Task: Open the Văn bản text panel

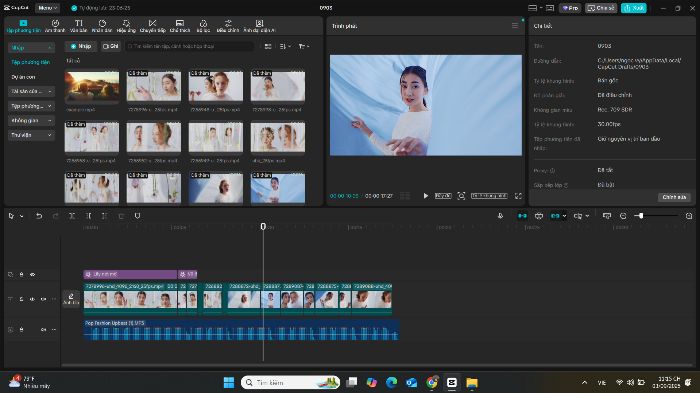Action: coord(79,26)
